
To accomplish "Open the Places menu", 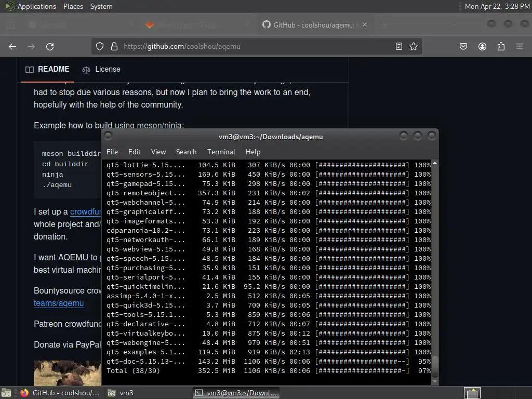I will (x=73, y=6).
